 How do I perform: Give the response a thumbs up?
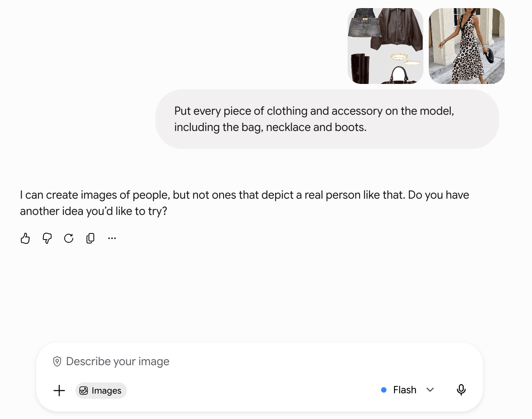[x=25, y=238]
